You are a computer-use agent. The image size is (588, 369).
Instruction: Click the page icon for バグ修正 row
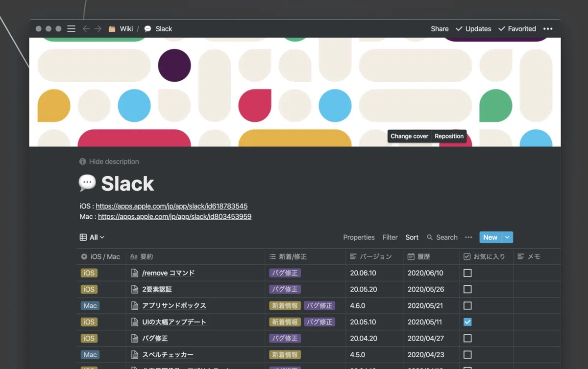(x=135, y=338)
